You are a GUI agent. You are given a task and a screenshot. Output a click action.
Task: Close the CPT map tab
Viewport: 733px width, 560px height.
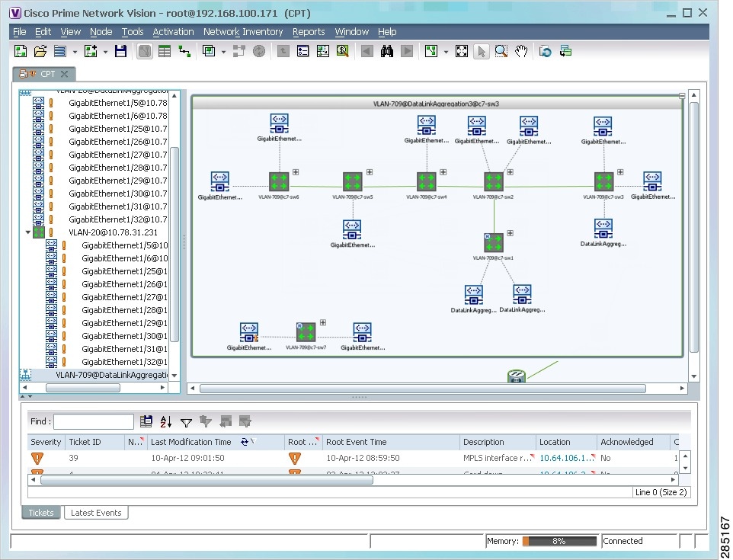coord(65,74)
